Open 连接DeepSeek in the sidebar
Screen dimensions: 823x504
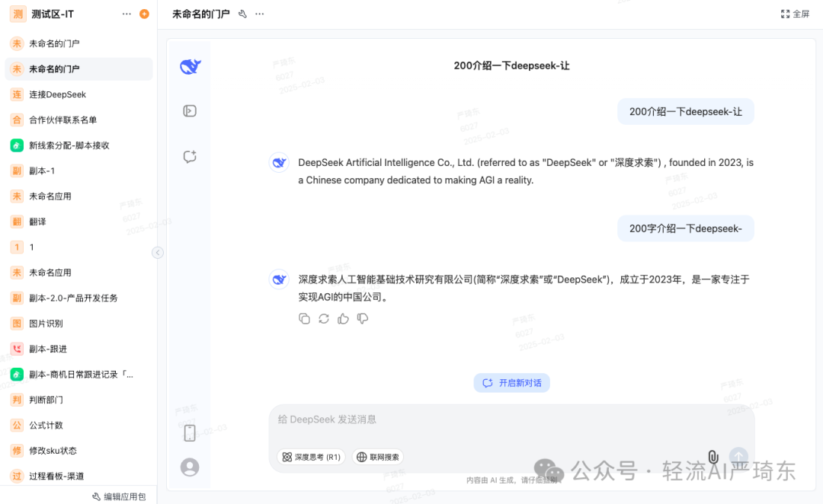[78, 94]
